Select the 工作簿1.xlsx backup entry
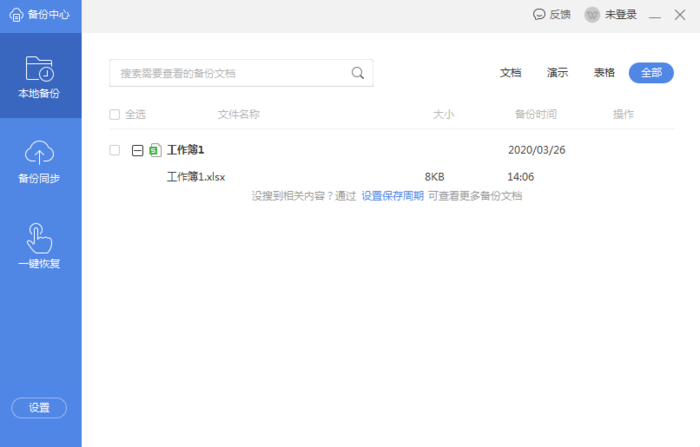 point(196,177)
